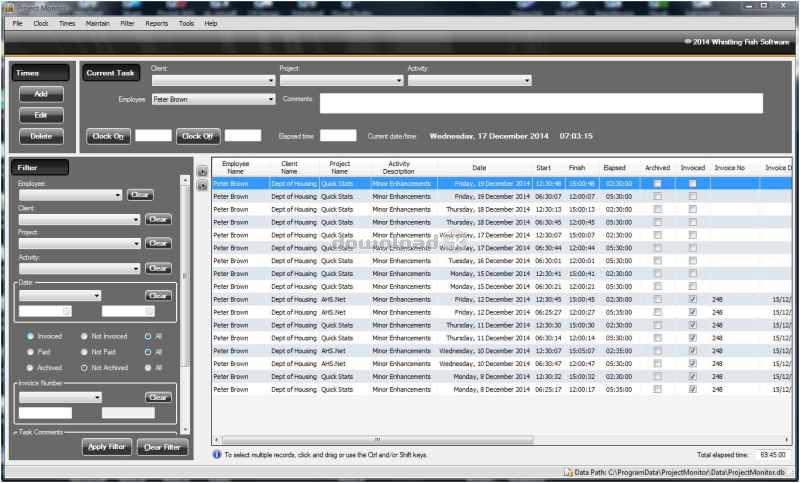
Task: Select the Not Paid radio button
Action: 84,352
